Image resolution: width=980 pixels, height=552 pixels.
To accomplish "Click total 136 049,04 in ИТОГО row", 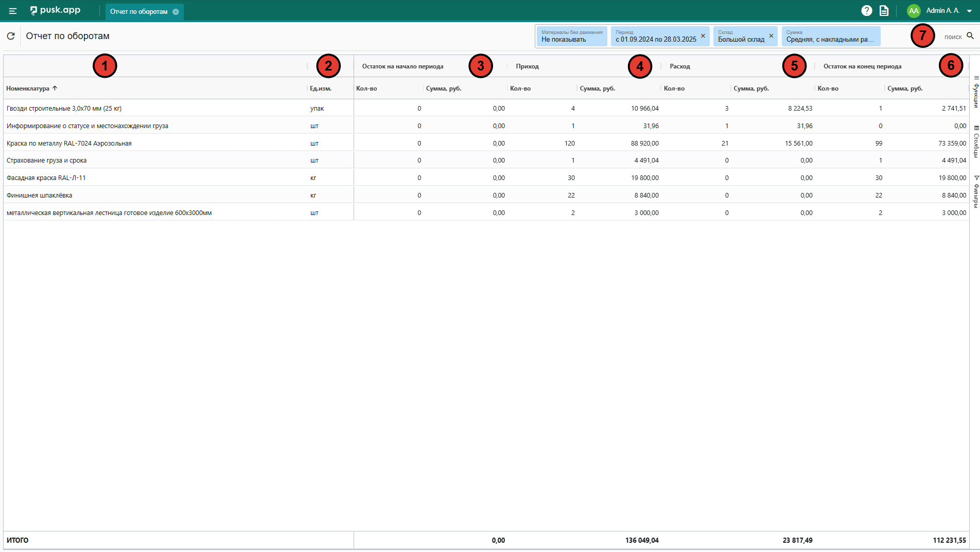I will point(642,540).
